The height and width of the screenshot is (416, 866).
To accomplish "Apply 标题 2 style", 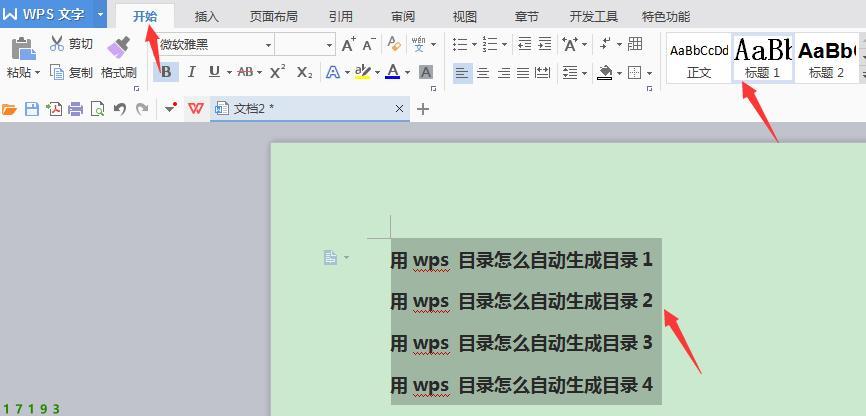I will pyautogui.click(x=826, y=59).
